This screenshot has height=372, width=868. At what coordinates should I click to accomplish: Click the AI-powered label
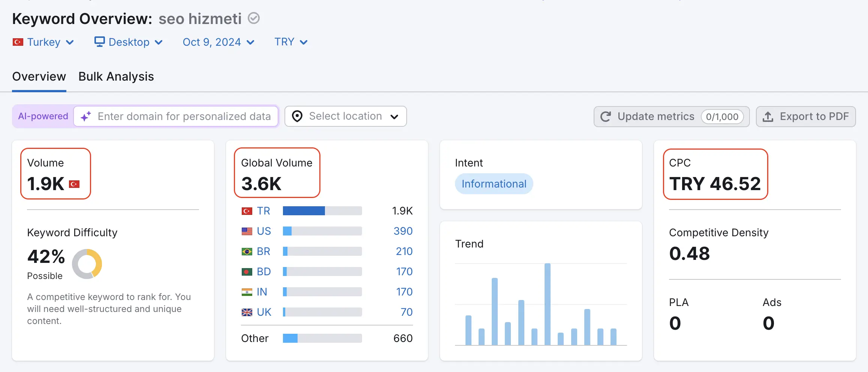click(x=43, y=116)
